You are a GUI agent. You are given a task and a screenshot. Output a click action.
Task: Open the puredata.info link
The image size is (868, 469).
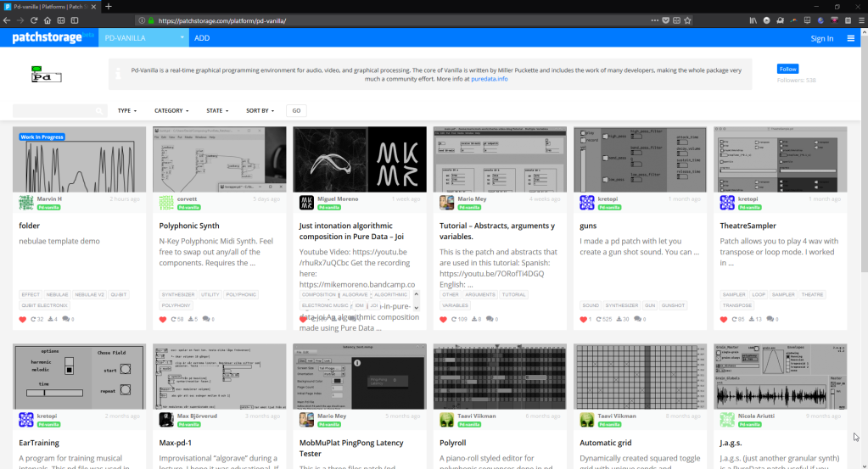[490, 79]
